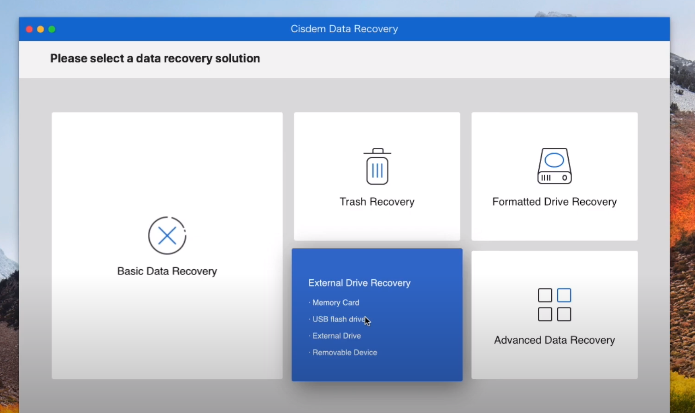Click the Removable Device entry

(x=344, y=353)
